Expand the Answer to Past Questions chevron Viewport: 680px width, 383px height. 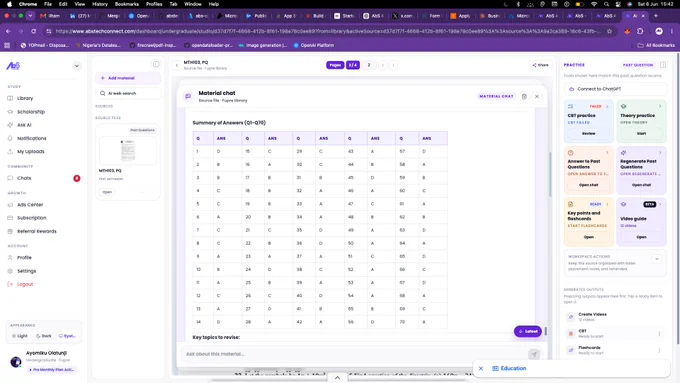(607, 153)
